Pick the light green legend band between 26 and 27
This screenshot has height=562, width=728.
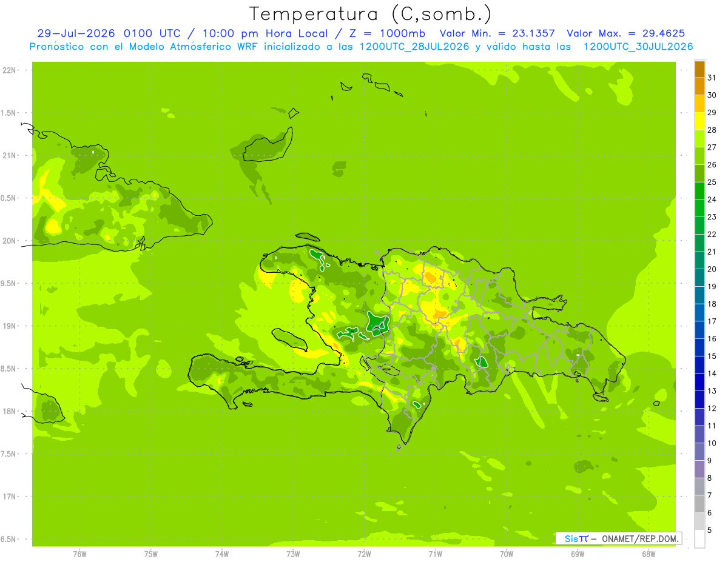tap(699, 156)
